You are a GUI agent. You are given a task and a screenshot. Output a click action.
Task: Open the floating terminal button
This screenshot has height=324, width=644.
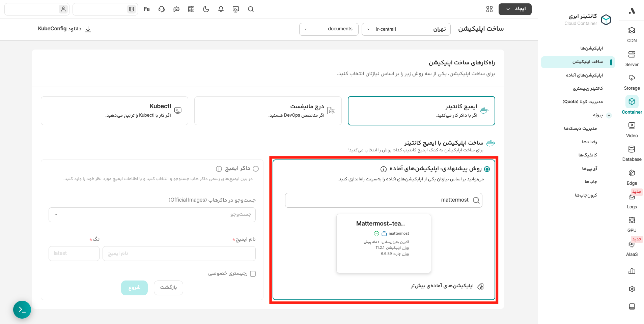22,310
